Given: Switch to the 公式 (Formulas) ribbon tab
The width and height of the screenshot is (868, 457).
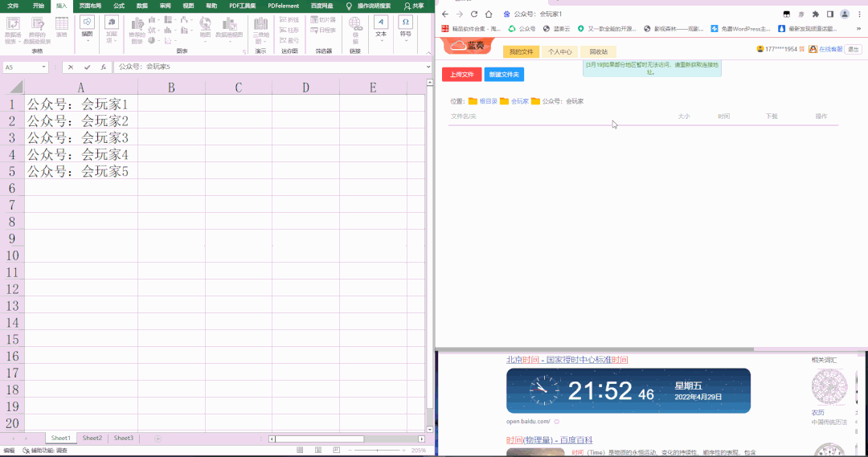Looking at the screenshot, I should pos(118,6).
